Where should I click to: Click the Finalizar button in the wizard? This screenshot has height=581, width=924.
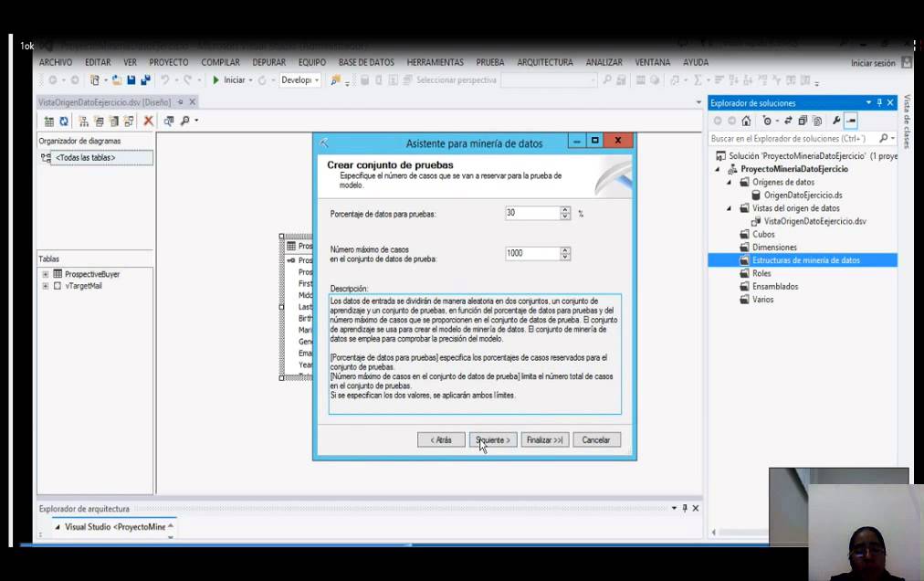tap(545, 440)
